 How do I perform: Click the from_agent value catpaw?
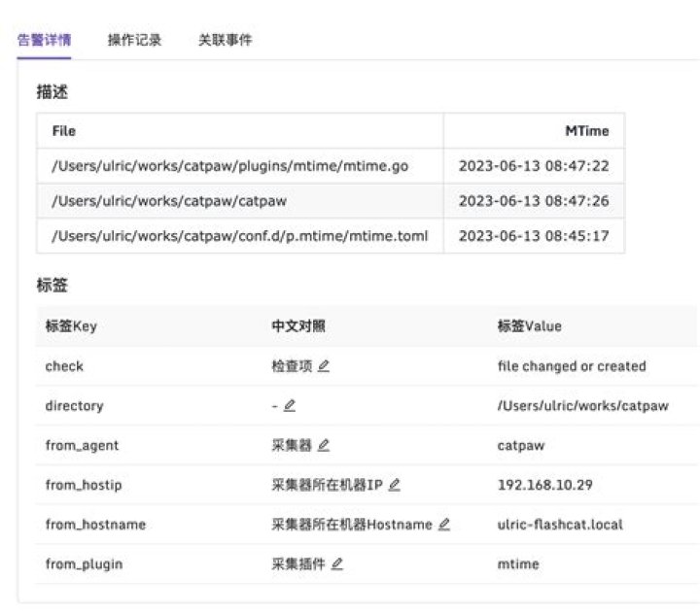pos(521,445)
